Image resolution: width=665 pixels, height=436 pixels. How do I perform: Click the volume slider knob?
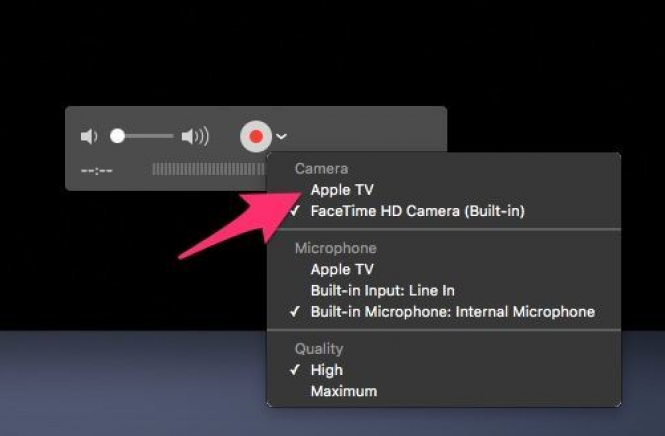[117, 136]
